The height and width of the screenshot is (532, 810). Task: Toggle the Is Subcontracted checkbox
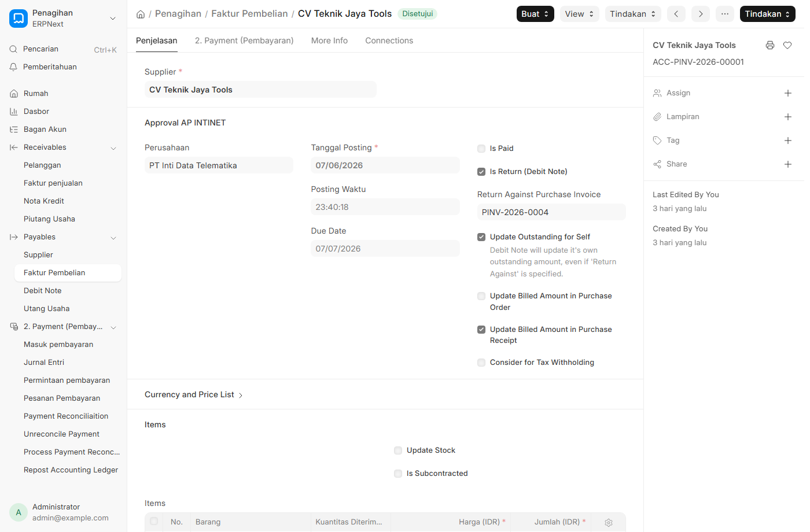(x=398, y=474)
